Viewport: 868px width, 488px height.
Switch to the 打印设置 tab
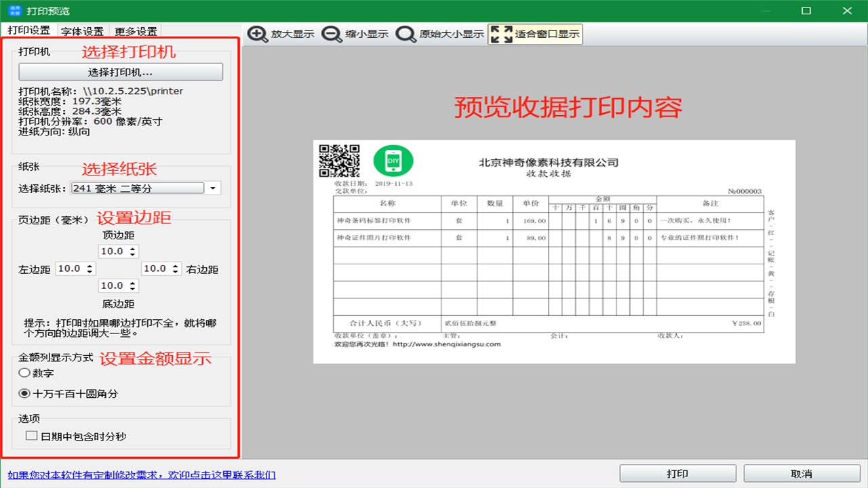click(30, 30)
